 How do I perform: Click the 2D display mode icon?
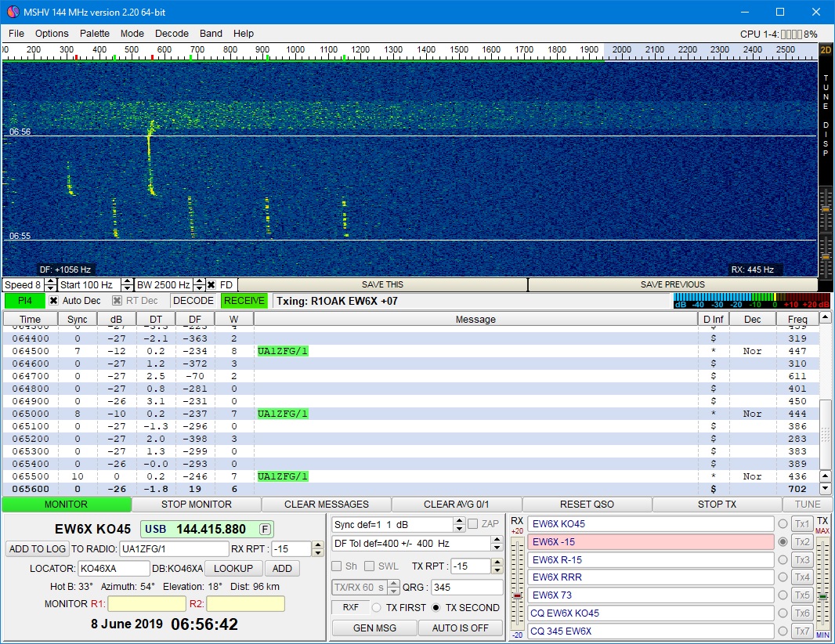826,50
